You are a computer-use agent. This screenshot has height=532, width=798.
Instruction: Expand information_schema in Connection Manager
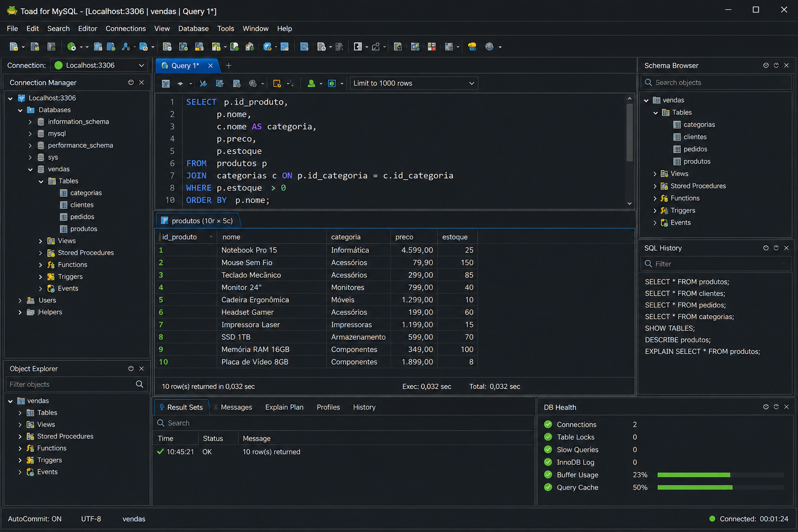click(x=30, y=122)
